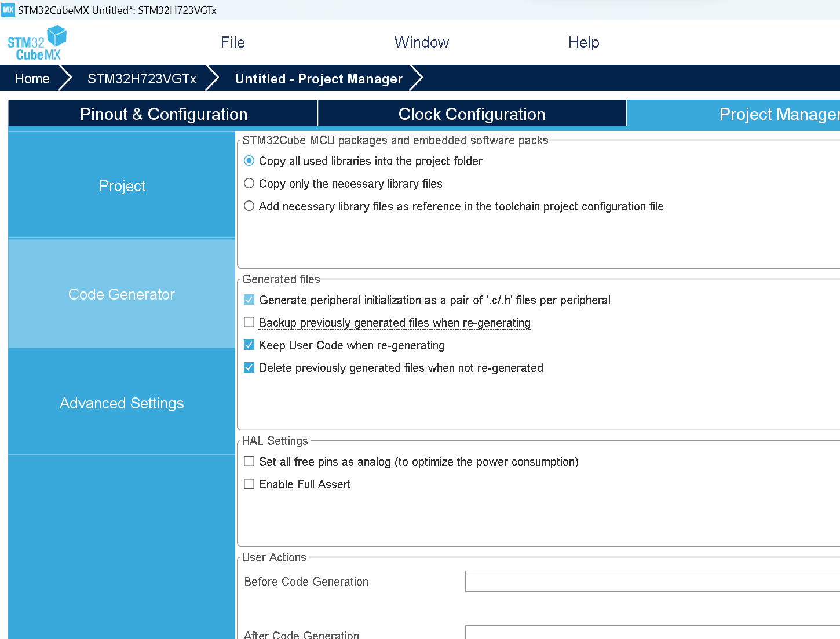This screenshot has height=639, width=840.
Task: Click the 'User Actions' group label
Action: (x=274, y=557)
